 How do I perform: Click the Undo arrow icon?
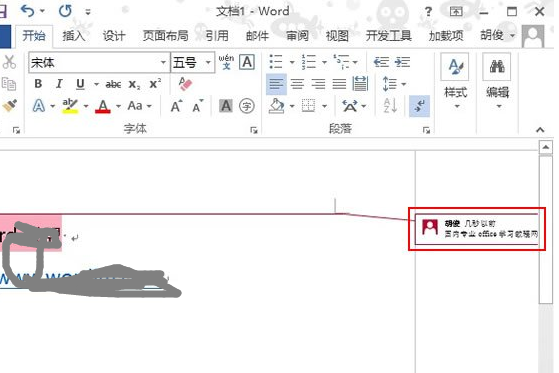pyautogui.click(x=27, y=11)
